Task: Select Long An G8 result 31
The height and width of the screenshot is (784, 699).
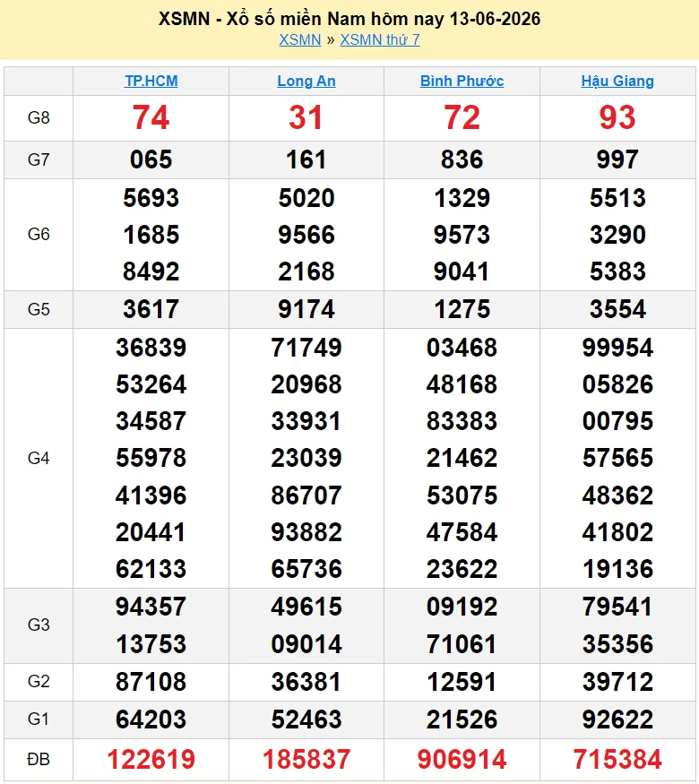Action: coord(306,118)
